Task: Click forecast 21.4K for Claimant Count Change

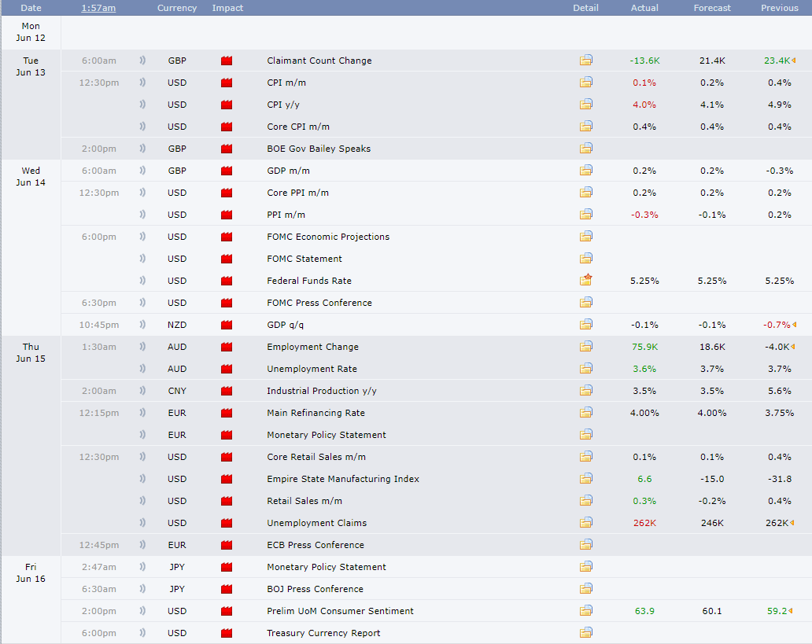Action: [712, 61]
